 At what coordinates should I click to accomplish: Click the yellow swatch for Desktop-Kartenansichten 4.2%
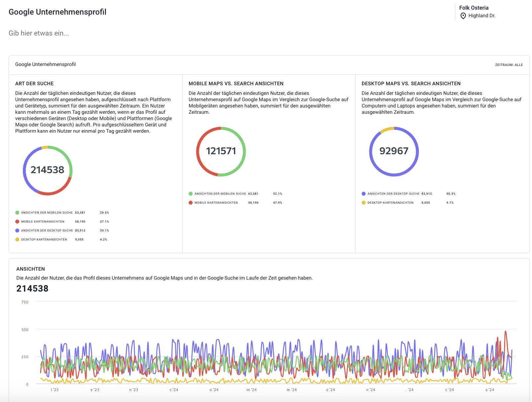(17, 239)
